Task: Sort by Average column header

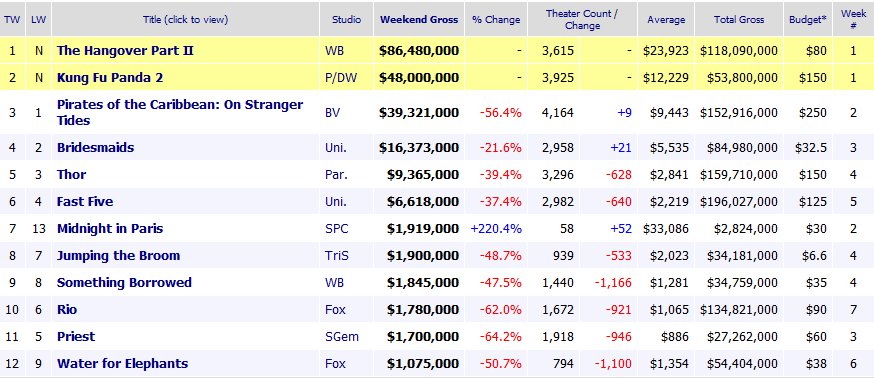Action: point(666,20)
